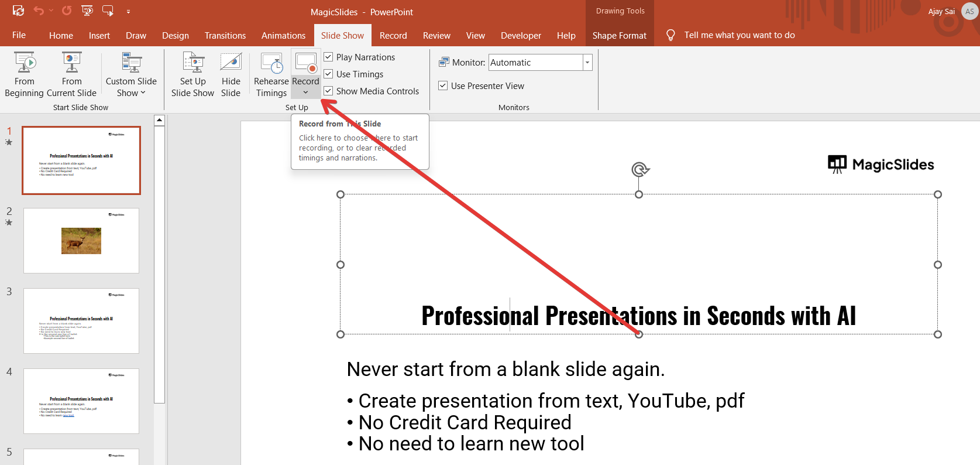
Task: Click the rotation handle above the title box
Action: pos(640,170)
